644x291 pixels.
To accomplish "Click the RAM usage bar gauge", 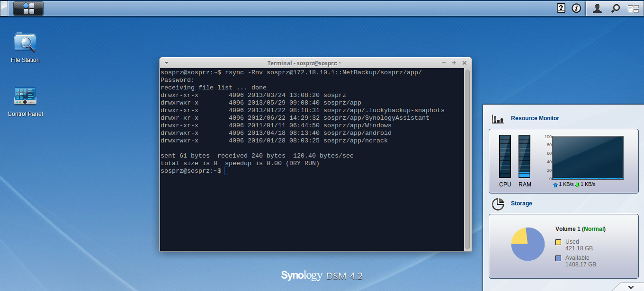I will 524,156.
